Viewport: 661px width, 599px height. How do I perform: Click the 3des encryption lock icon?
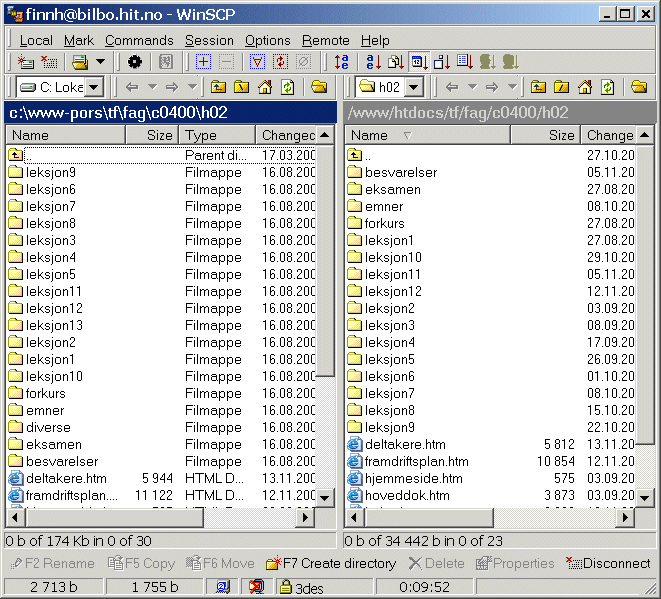click(285, 587)
